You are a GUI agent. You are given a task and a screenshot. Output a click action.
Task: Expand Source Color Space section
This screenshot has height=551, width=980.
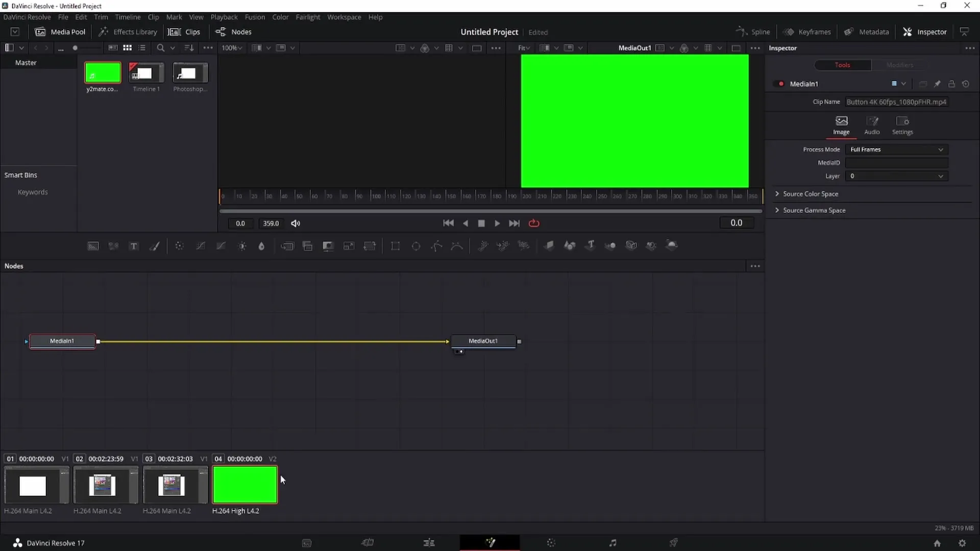pyautogui.click(x=777, y=194)
